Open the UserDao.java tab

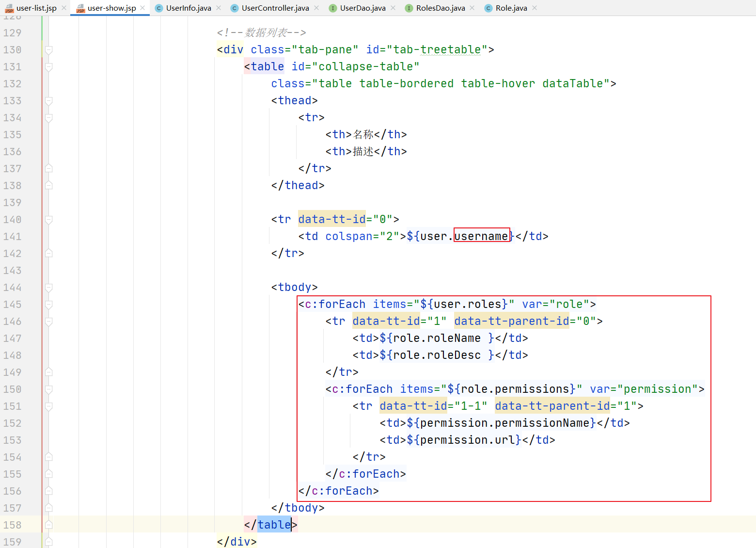[x=363, y=8]
